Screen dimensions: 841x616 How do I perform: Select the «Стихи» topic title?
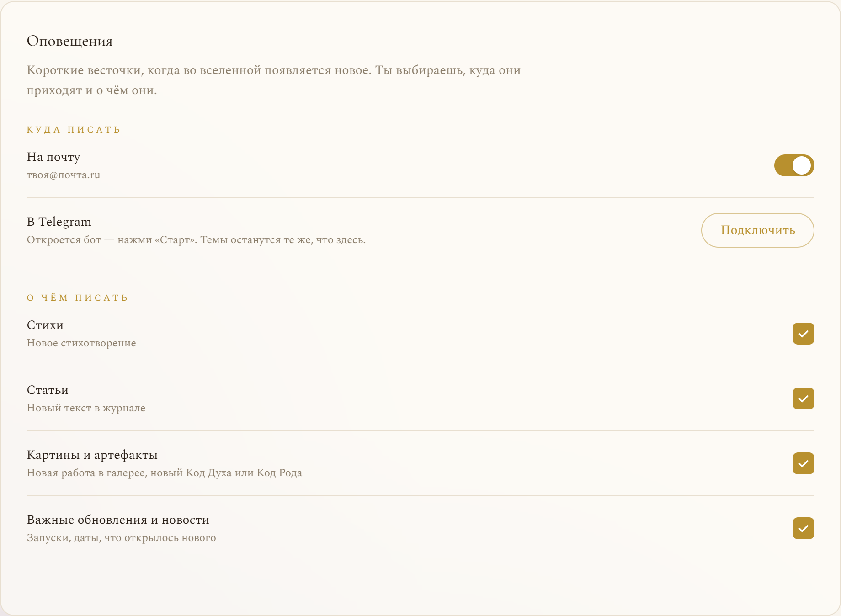tap(45, 325)
